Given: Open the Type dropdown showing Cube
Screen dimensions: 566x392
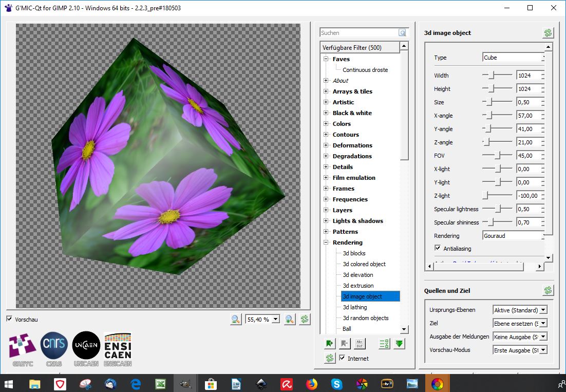Looking at the screenshot, I should pyautogui.click(x=513, y=58).
